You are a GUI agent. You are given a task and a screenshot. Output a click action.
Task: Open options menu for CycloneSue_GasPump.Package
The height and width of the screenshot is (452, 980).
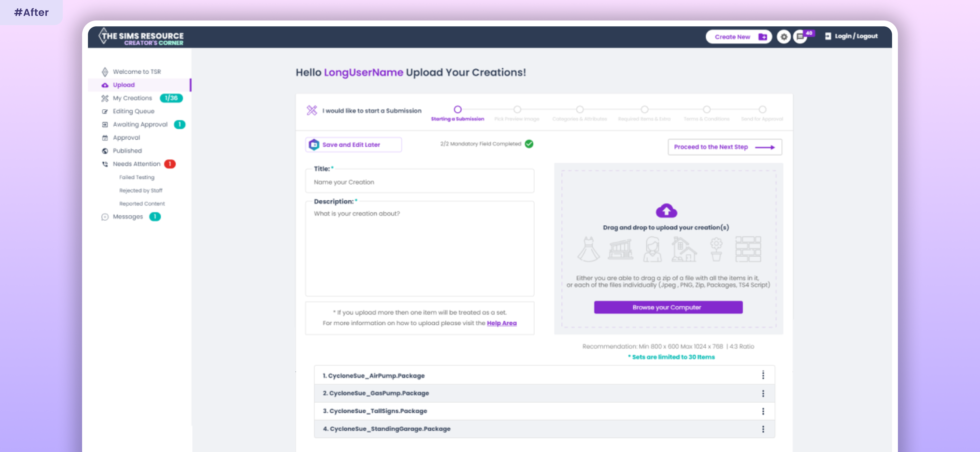[763, 393]
